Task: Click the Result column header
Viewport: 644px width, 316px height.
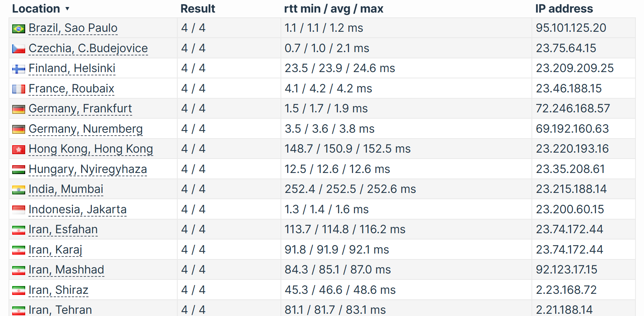Action: click(x=198, y=9)
